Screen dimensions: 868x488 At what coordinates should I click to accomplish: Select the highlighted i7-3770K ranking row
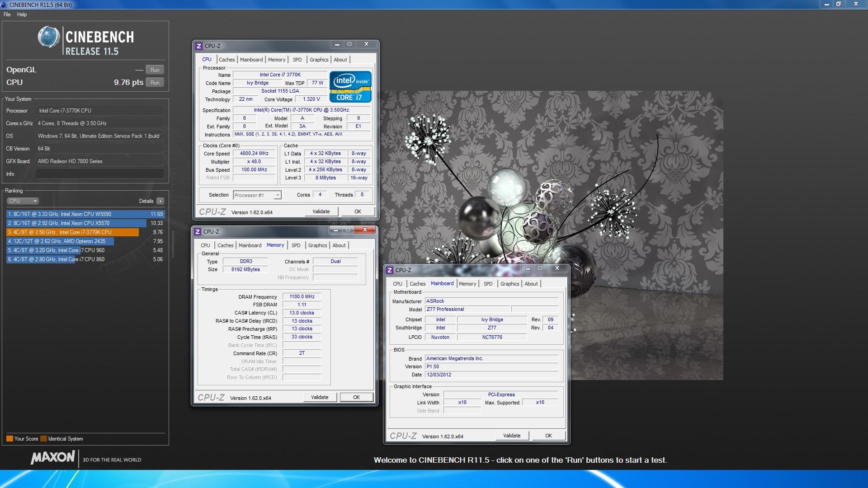pos(85,232)
